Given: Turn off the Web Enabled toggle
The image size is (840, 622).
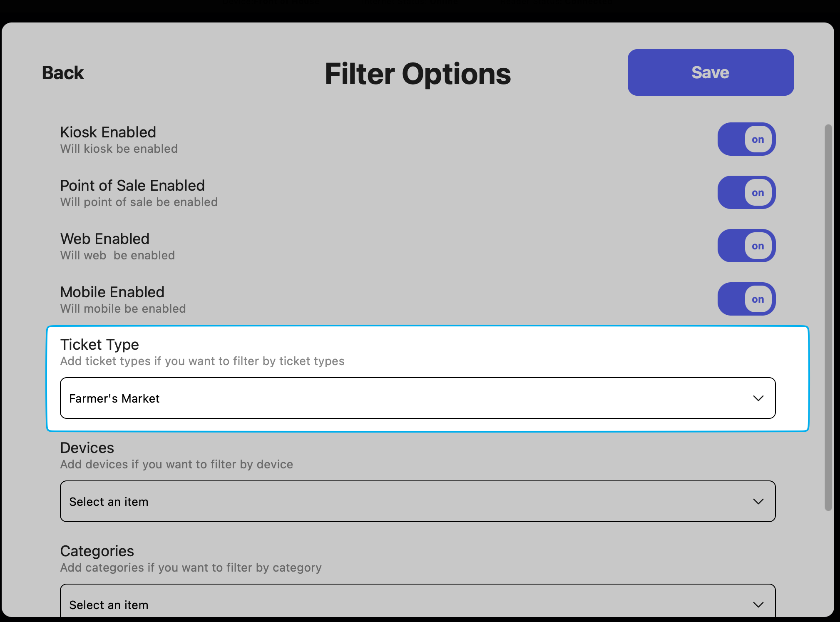Looking at the screenshot, I should pos(746,246).
